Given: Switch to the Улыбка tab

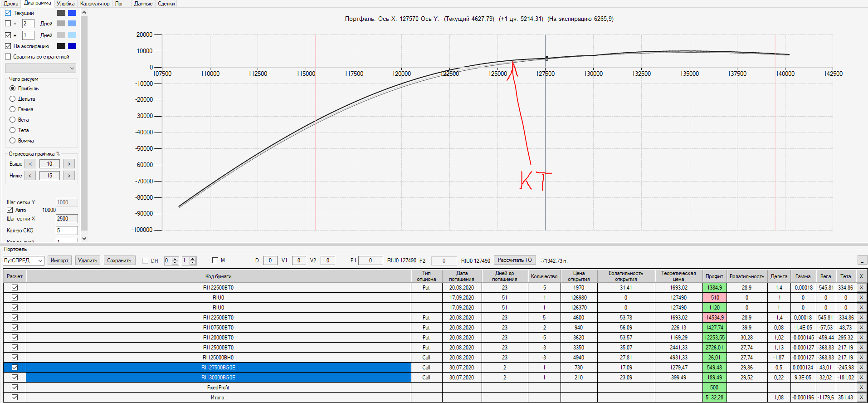Looking at the screenshot, I should pos(66,4).
